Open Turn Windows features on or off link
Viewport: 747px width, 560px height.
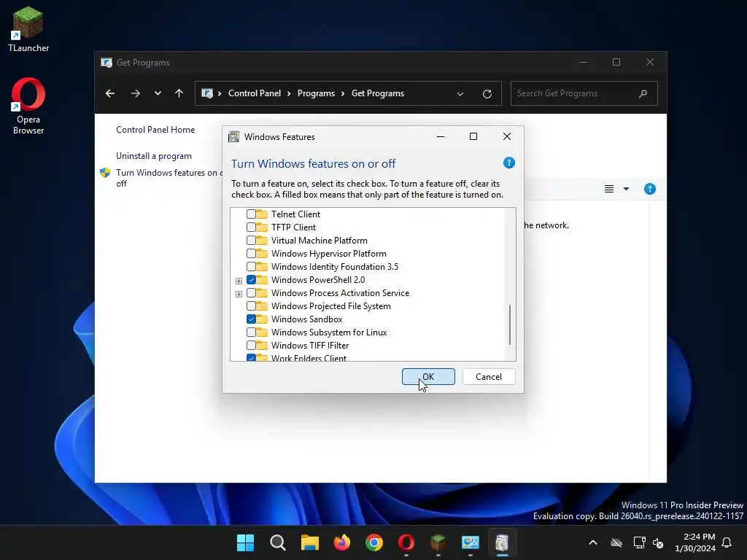click(x=169, y=178)
